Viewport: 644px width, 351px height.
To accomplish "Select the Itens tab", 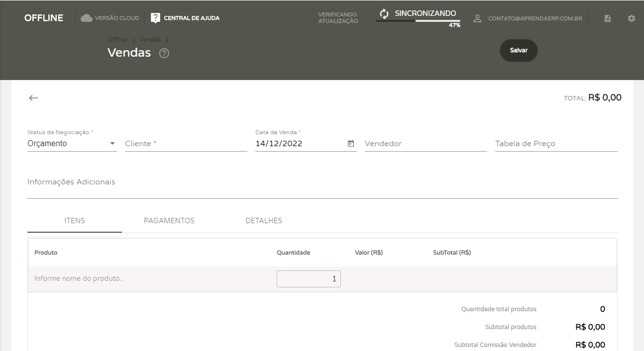I will point(75,221).
